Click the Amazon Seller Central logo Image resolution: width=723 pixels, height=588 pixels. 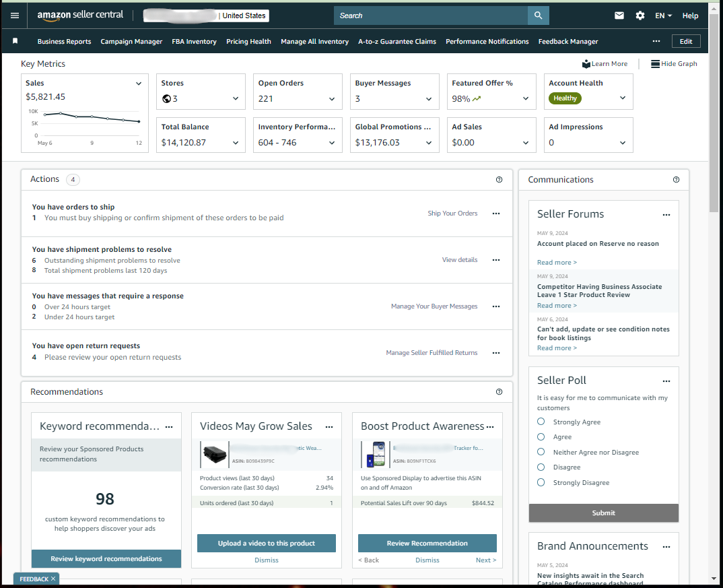pyautogui.click(x=80, y=15)
